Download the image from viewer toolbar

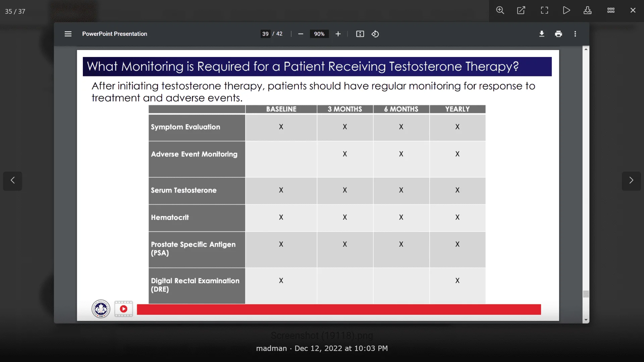tap(588, 10)
